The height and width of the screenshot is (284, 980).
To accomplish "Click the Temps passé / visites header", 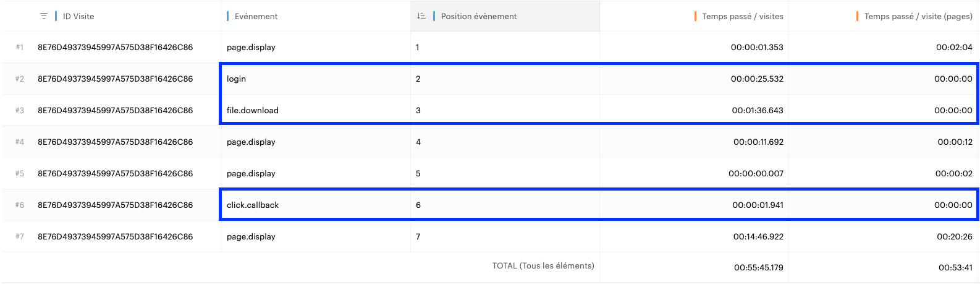I will [x=742, y=16].
